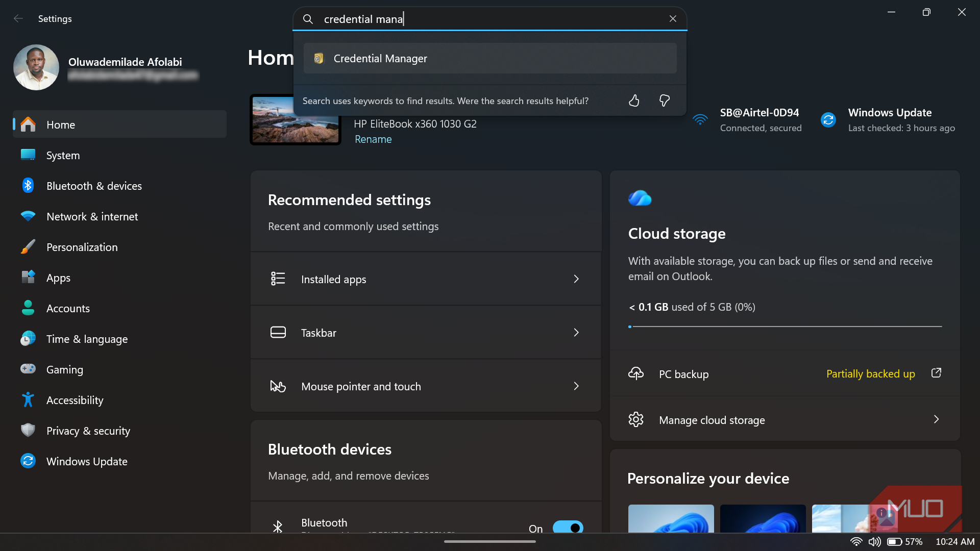Click the Windows Update sidebar icon
Image resolution: width=980 pixels, height=551 pixels.
click(x=28, y=461)
